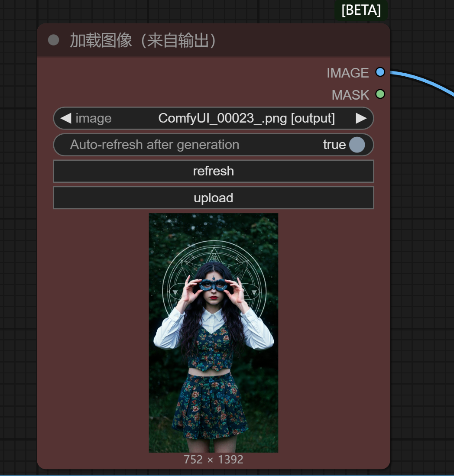Select previous image with left arrow
The image size is (454, 476).
click(x=66, y=118)
